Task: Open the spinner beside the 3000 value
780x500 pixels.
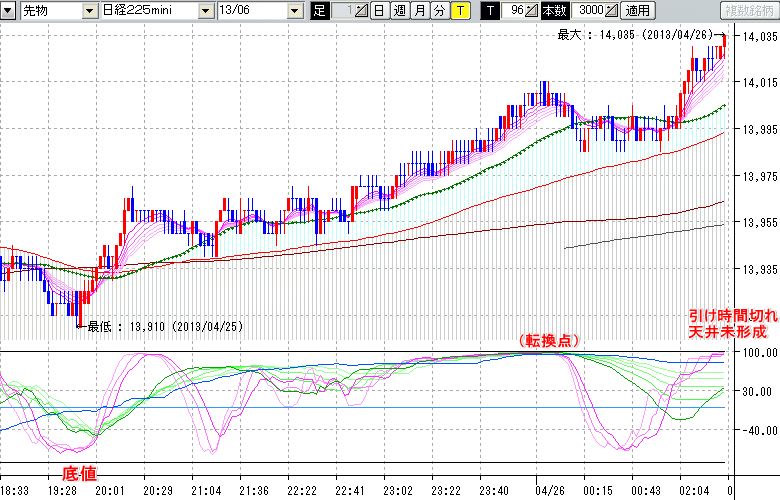Action: click(x=611, y=11)
